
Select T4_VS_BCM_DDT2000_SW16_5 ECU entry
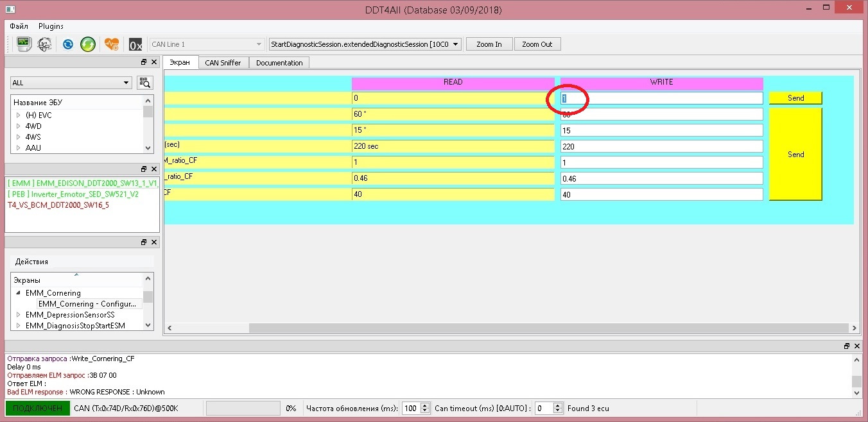(58, 205)
